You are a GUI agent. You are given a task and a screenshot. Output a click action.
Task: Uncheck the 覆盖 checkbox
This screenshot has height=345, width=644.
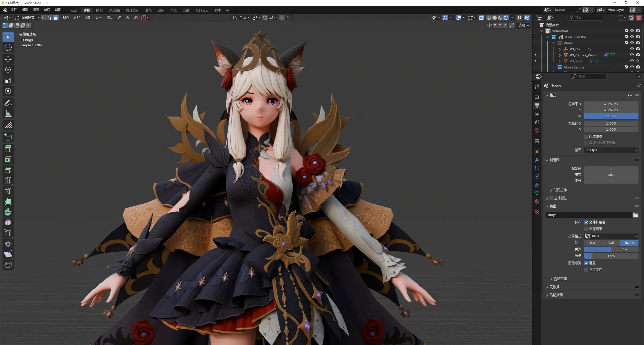pos(586,263)
